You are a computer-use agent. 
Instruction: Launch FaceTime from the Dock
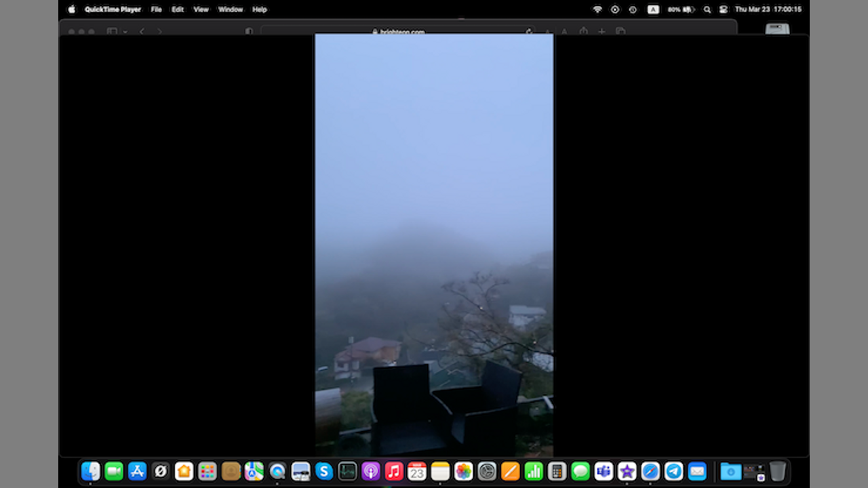(x=114, y=471)
